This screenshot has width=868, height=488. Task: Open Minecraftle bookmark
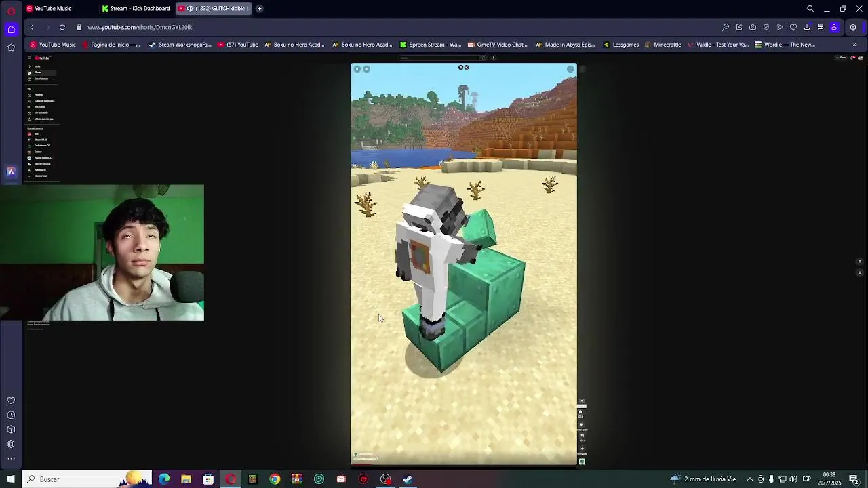663,45
